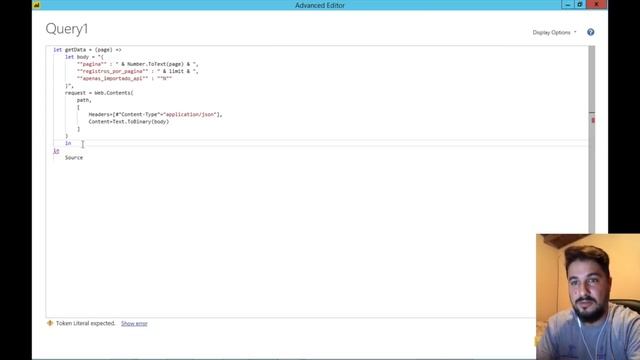Click the Power BI icon in title bar

[x=37, y=5]
